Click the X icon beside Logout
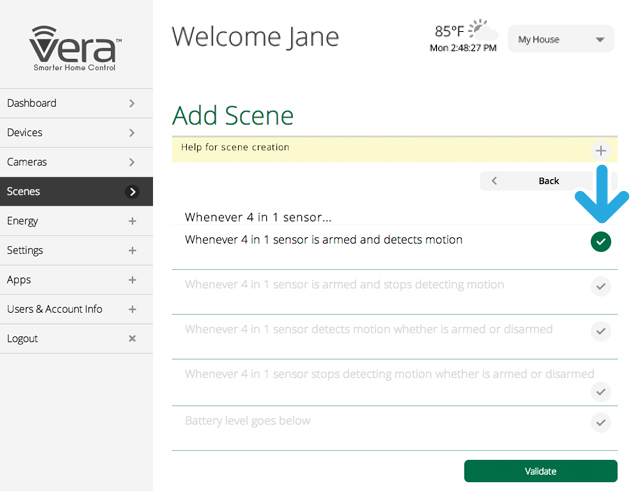The image size is (640, 500). tap(132, 339)
